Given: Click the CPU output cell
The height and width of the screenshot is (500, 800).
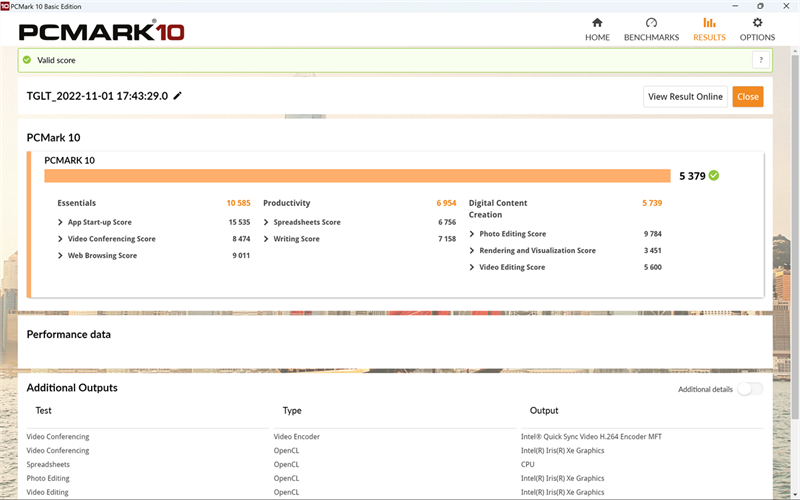Looking at the screenshot, I should coord(528,465).
